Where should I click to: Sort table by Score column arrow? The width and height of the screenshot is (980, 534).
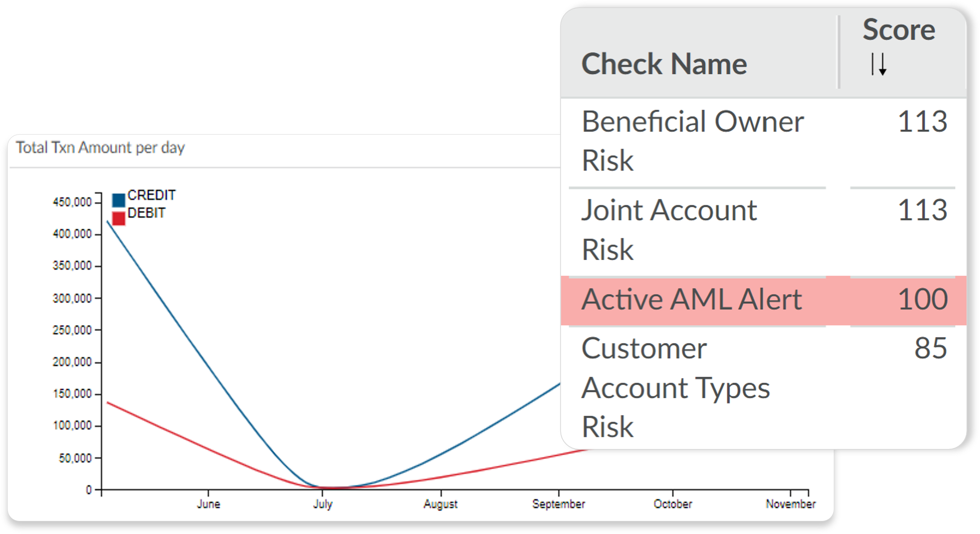(x=879, y=64)
